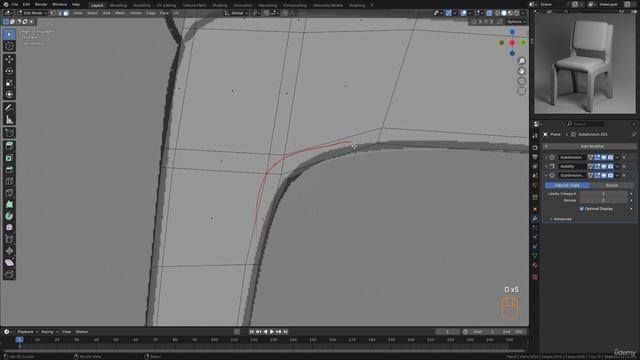Select the Move tool
The image size is (640, 360).
[9, 60]
